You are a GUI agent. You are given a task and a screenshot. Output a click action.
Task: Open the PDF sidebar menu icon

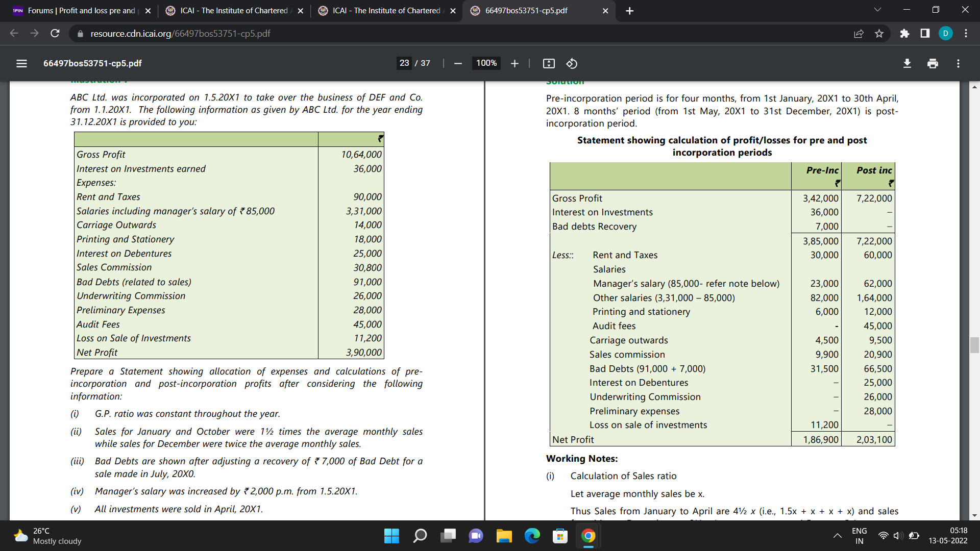(x=21, y=63)
